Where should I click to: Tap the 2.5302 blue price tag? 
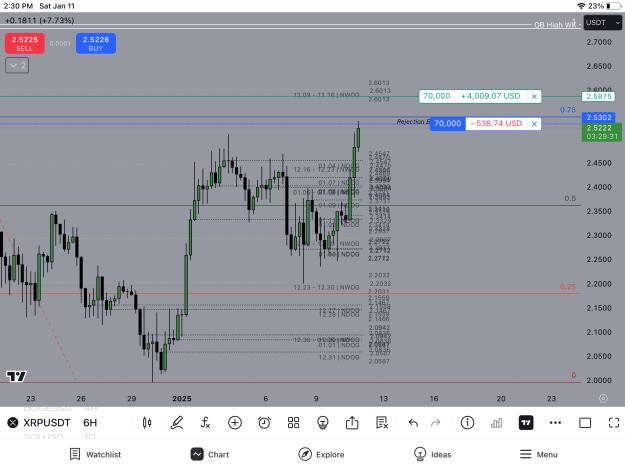(x=599, y=117)
